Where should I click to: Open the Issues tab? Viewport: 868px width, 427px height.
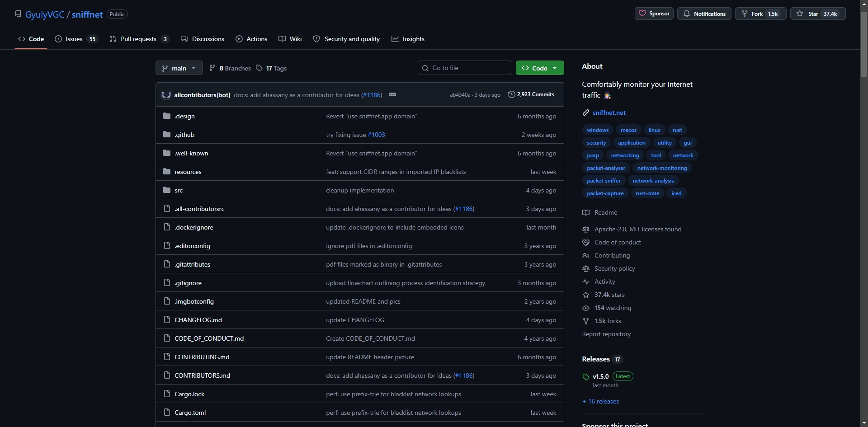76,39
